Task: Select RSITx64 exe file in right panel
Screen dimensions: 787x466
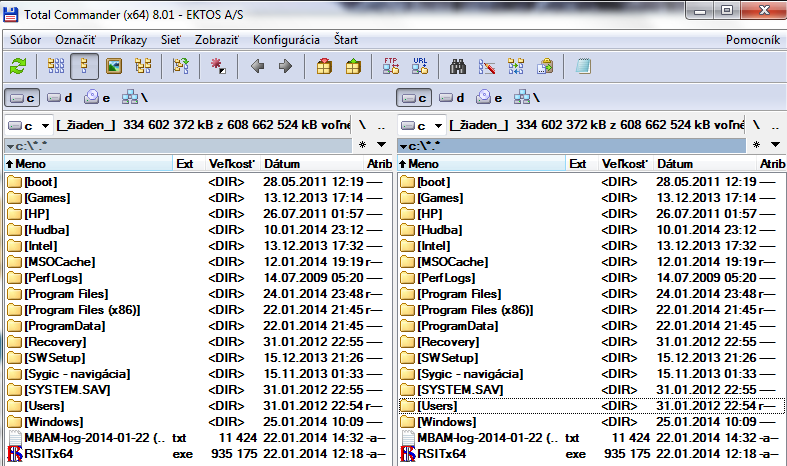Action: pos(592,454)
